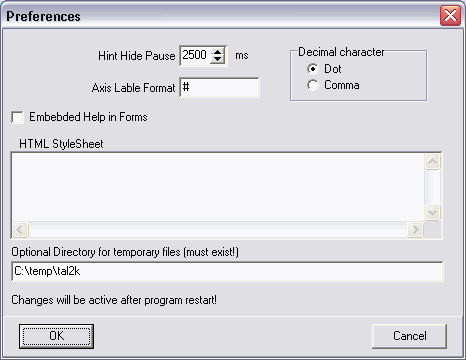466x360 pixels.
Task: Click inside the HTML StyleSheet text area
Action: point(218,187)
